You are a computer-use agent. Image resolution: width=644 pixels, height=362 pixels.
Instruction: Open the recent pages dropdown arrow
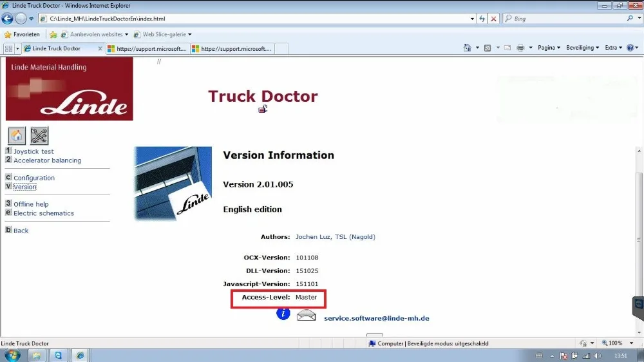(x=31, y=19)
